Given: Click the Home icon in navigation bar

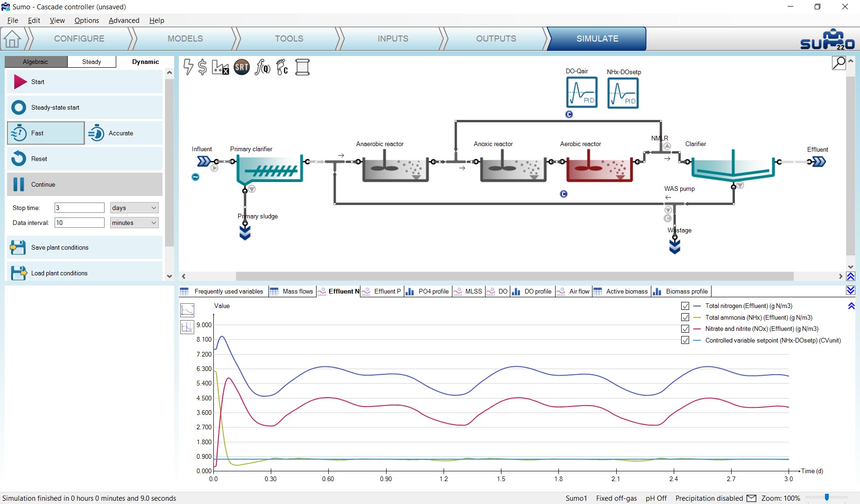Looking at the screenshot, I should pos(12,39).
